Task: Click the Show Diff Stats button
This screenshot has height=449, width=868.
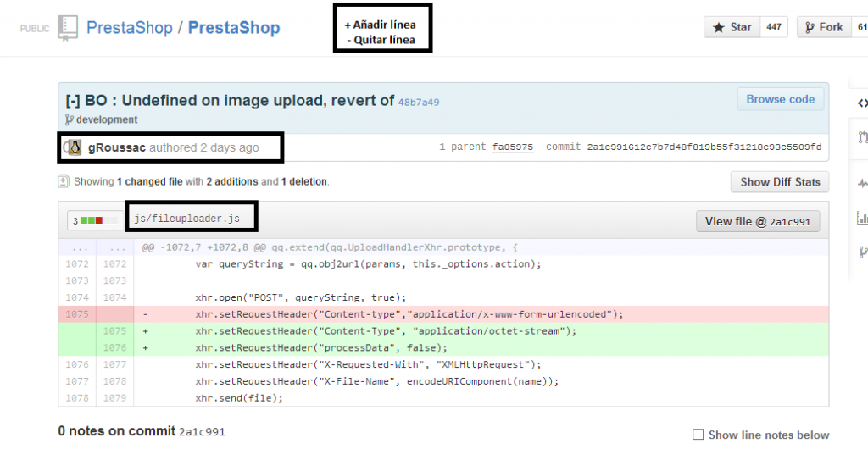Action: point(778,181)
